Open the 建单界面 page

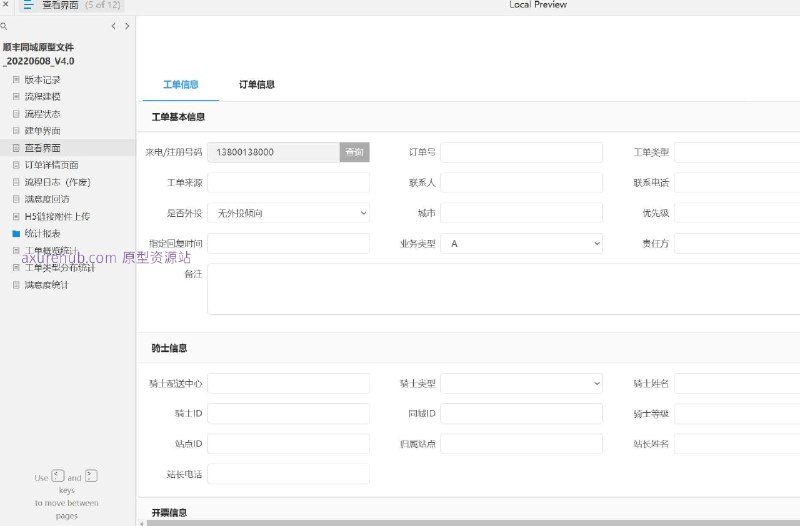pyautogui.click(x=42, y=131)
